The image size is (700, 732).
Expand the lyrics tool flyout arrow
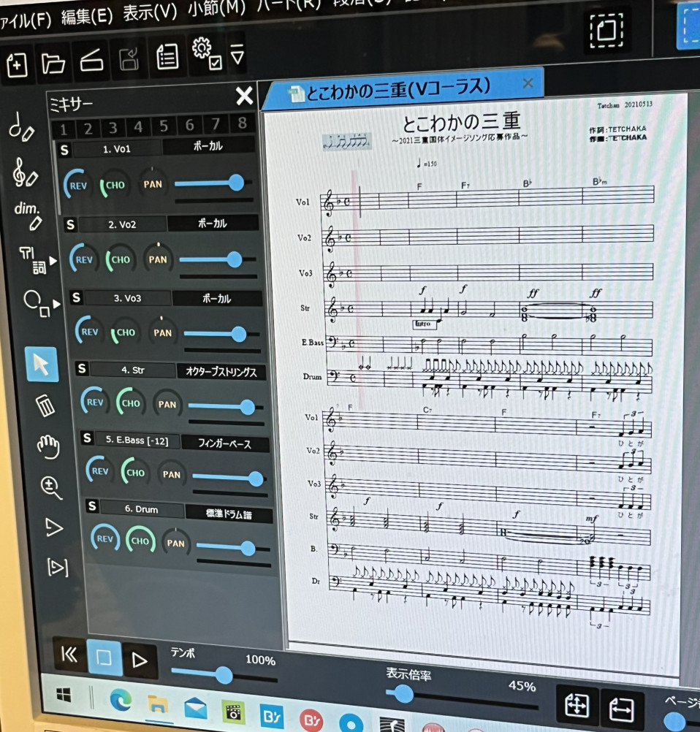(x=53, y=261)
